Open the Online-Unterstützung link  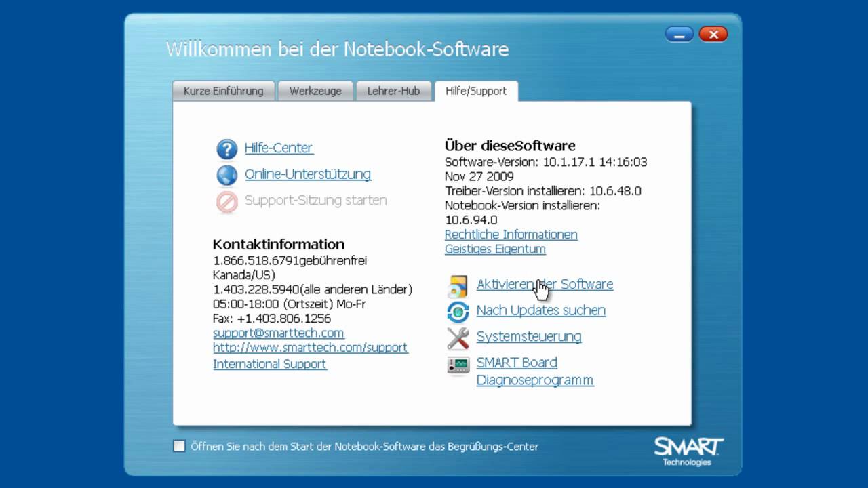click(308, 174)
